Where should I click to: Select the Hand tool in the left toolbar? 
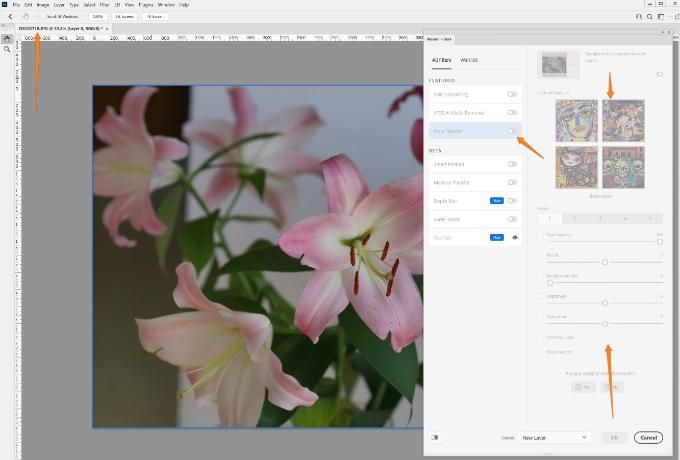tap(7, 39)
